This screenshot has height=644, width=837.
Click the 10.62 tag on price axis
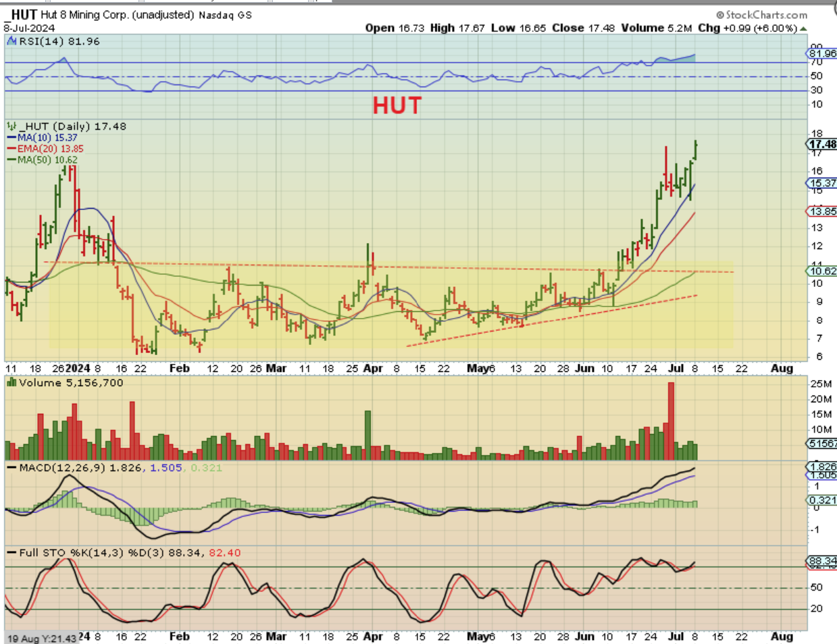822,271
